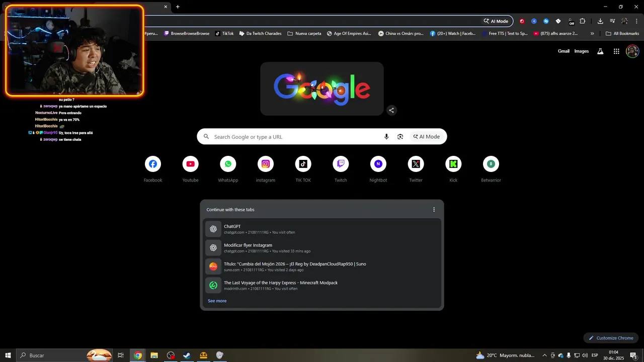Search by image with the Lens icon
The image size is (644, 362).
pyautogui.click(x=400, y=137)
